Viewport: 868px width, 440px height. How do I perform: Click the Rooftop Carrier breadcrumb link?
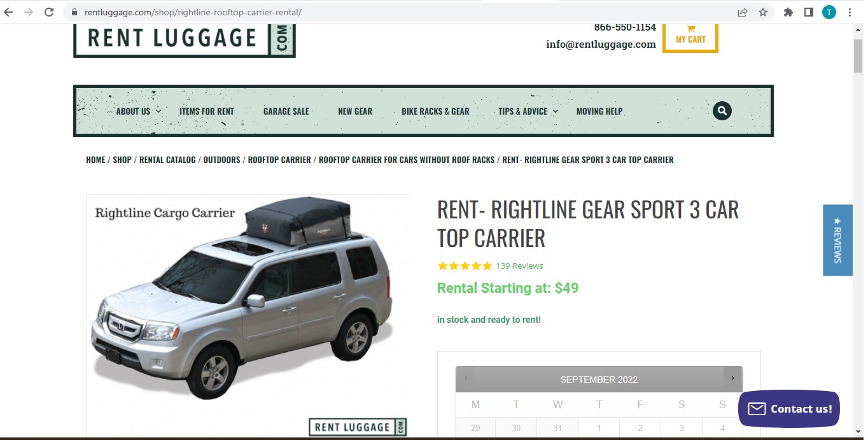[279, 160]
